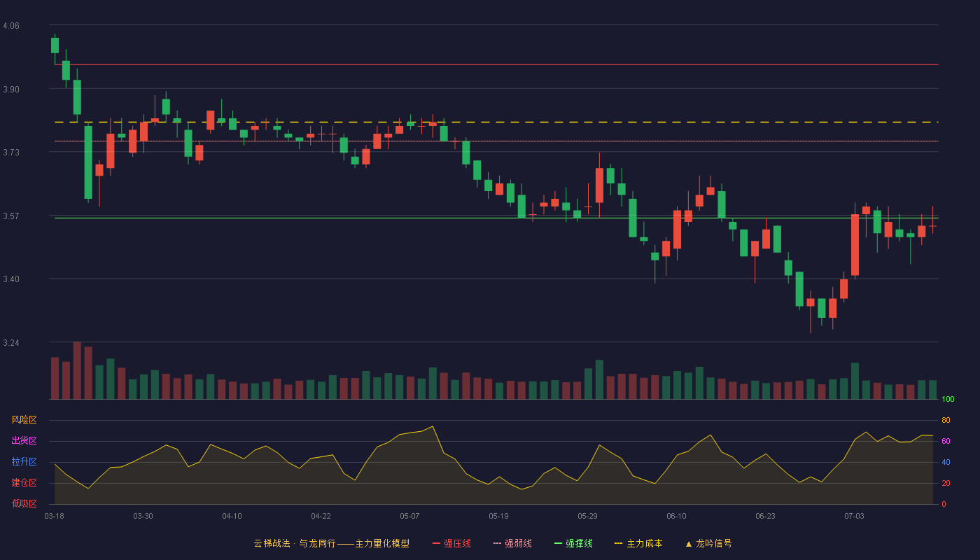The image size is (980, 560).
Task: Select the 低吸区 zone label
Action: coord(24,504)
